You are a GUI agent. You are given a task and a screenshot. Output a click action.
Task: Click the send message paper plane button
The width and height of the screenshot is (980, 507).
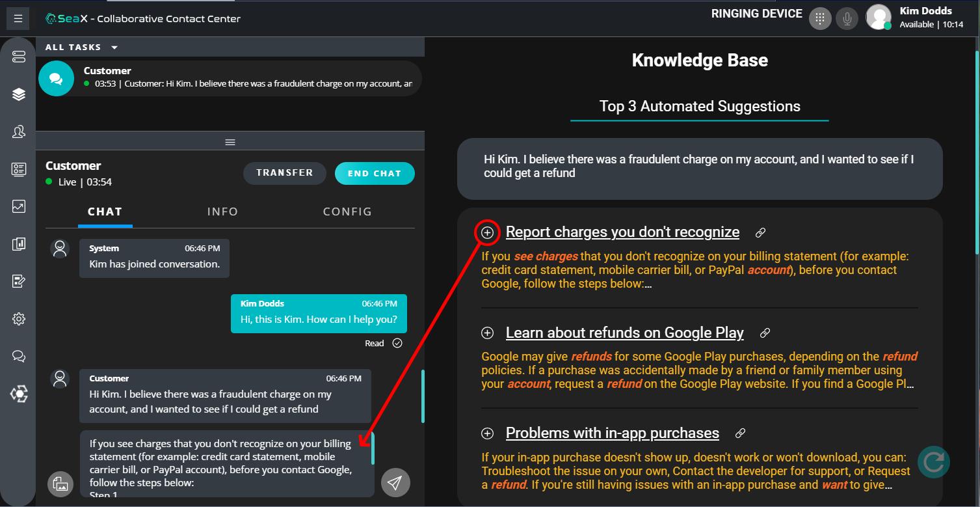coord(395,482)
